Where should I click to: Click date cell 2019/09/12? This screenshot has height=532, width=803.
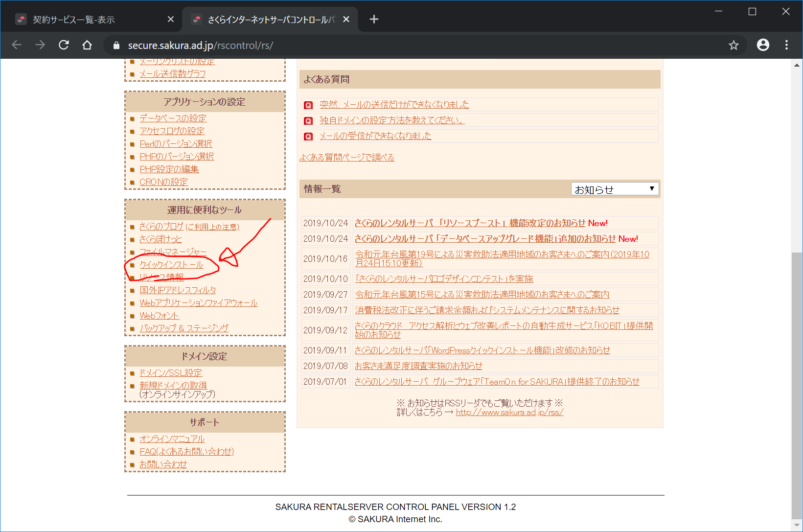pos(325,330)
